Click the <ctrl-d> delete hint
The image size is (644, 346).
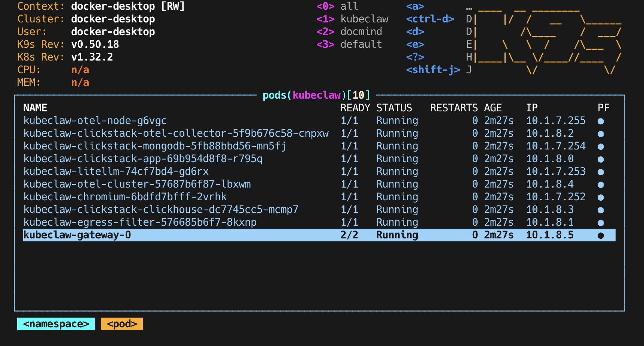pyautogui.click(x=429, y=19)
